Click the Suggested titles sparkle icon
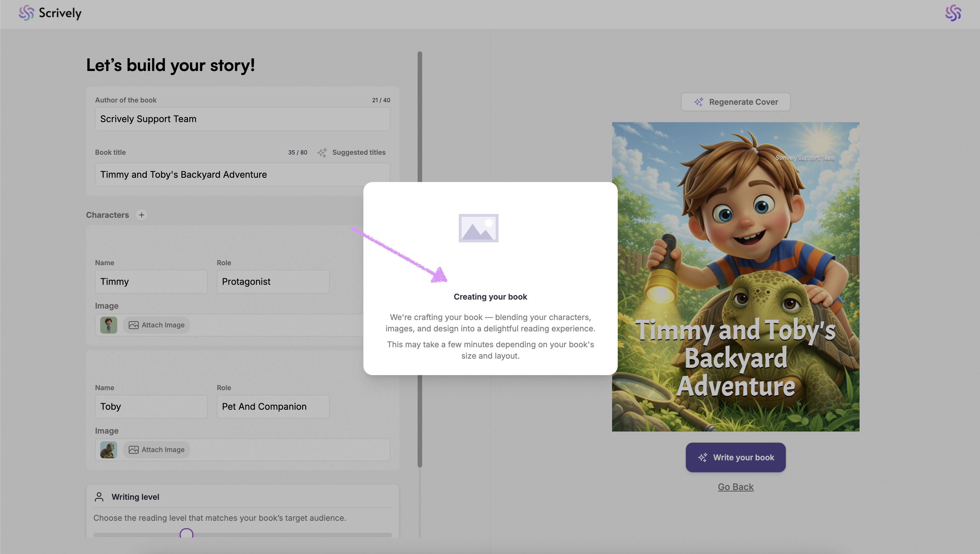 point(322,152)
